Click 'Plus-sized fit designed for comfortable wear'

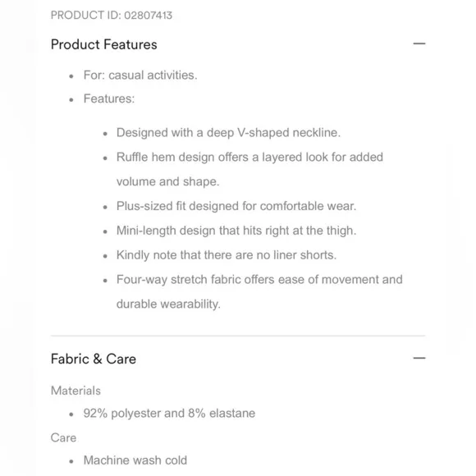[236, 206]
